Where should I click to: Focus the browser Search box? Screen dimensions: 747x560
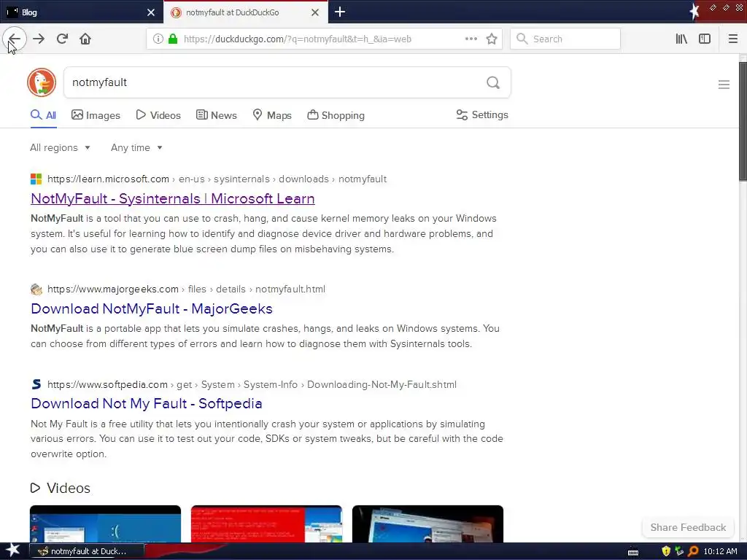(565, 39)
